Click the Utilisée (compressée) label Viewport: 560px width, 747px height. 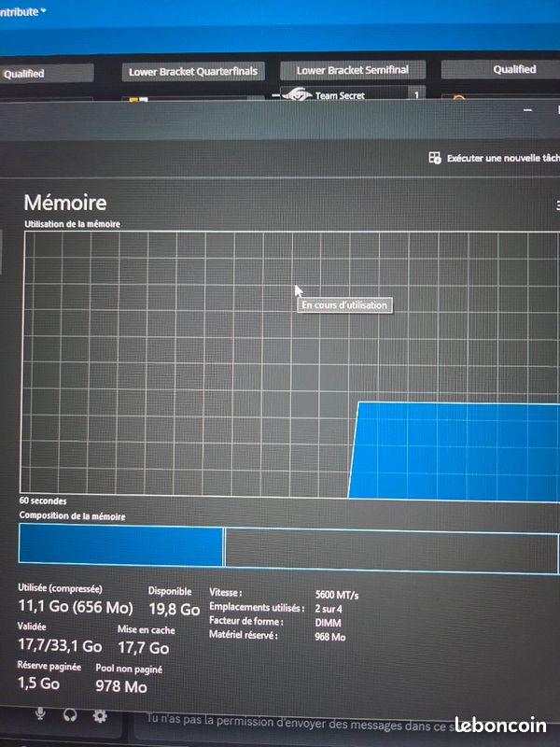pos(60,588)
